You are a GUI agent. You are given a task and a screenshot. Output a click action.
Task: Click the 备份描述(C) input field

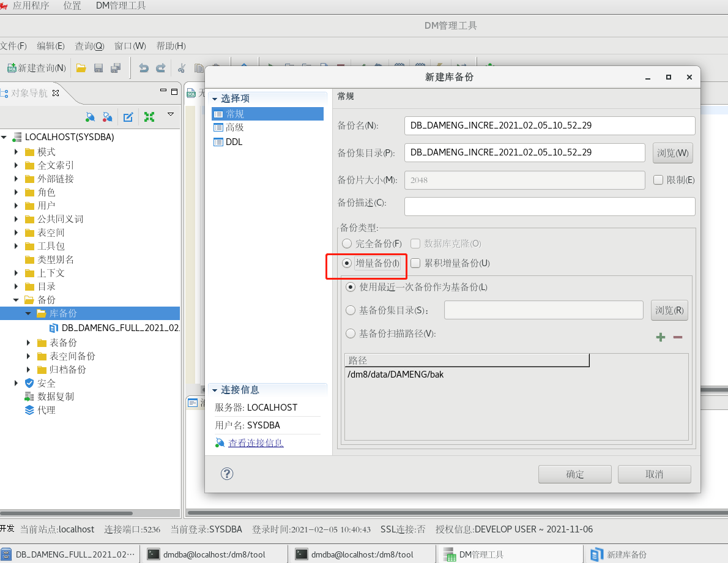[550, 206]
